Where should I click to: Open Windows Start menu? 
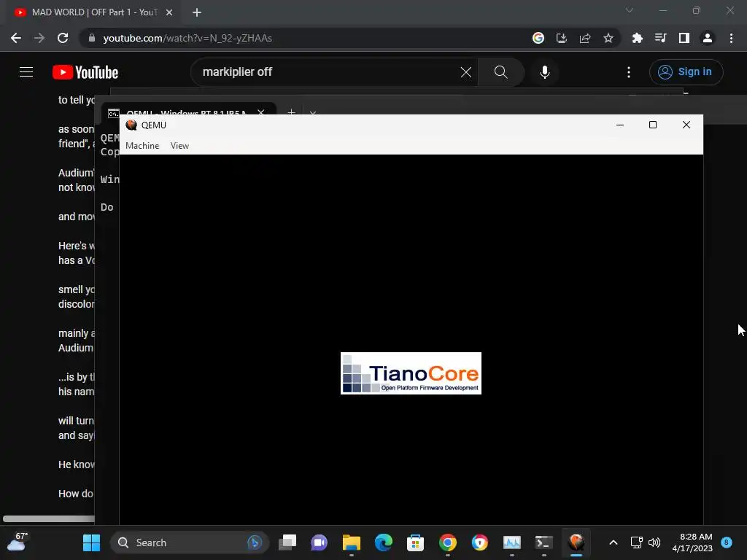click(x=91, y=542)
